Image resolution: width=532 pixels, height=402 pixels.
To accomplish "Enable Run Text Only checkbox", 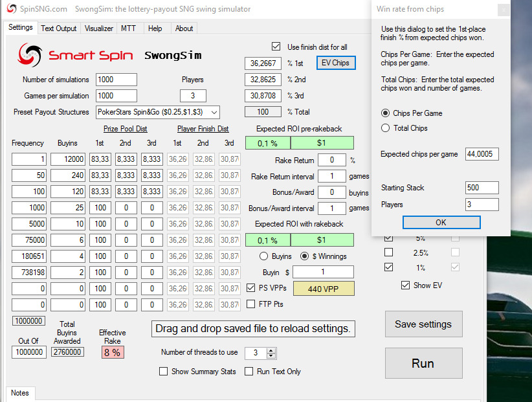I will [x=249, y=372].
